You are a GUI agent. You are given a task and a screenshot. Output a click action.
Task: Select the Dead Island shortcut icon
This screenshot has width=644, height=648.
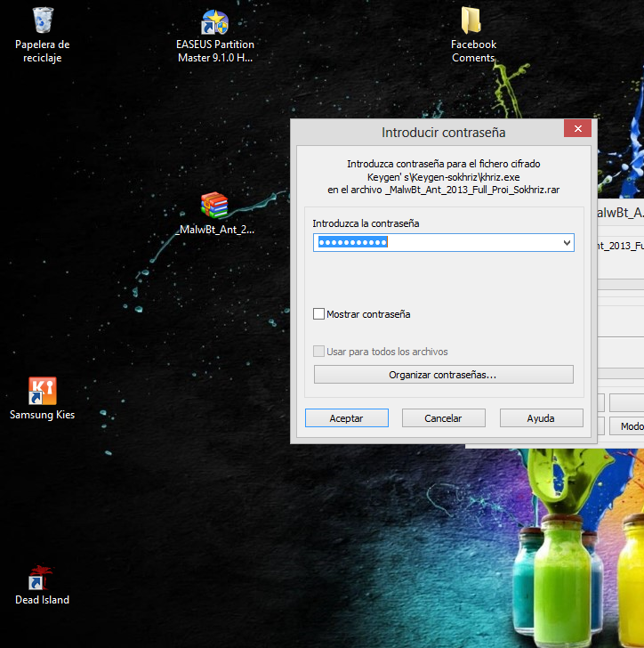click(x=41, y=578)
